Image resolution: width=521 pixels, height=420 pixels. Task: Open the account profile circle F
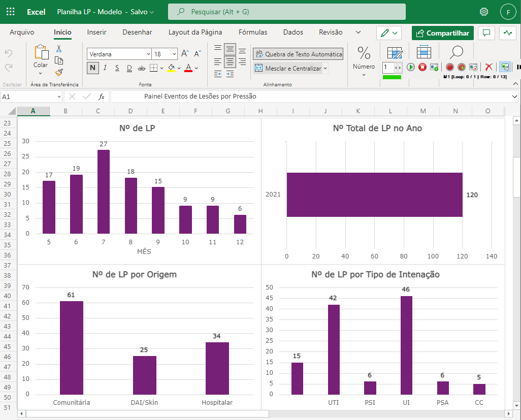tap(508, 12)
